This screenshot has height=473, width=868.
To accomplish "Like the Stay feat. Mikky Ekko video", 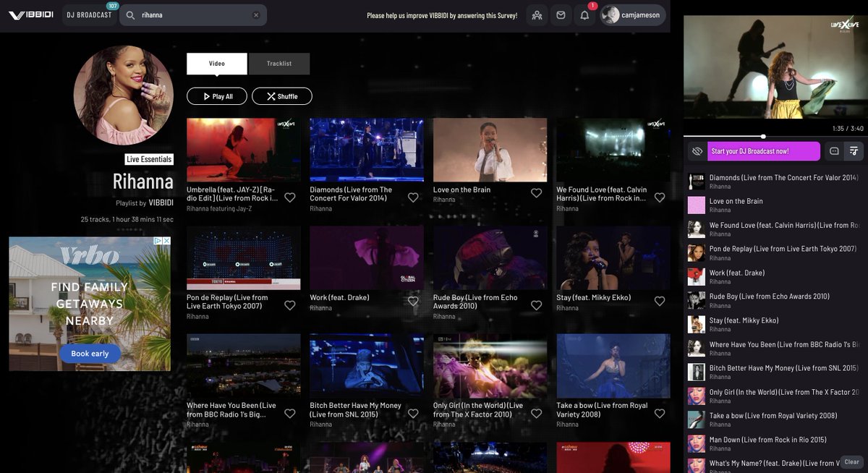I will coord(660,301).
